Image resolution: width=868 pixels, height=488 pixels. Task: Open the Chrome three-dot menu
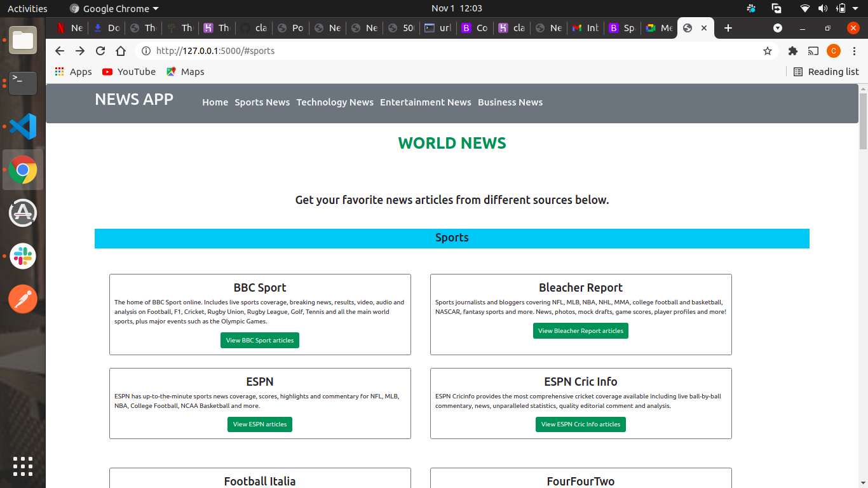[854, 51]
